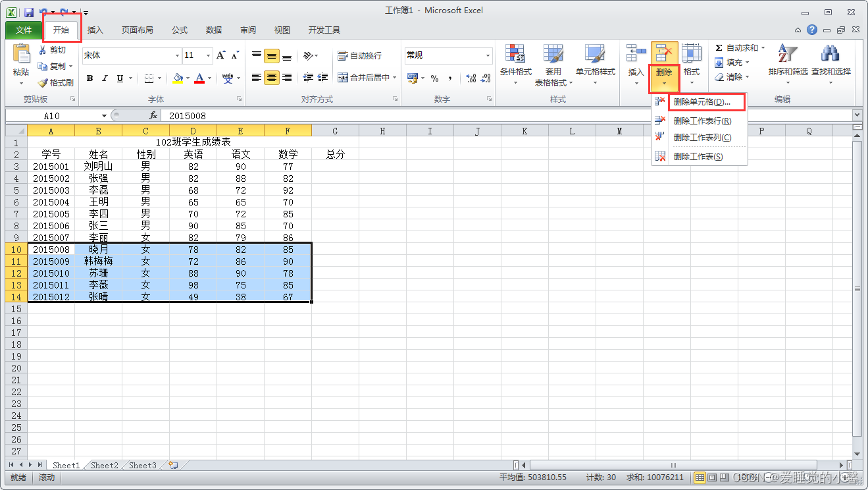
Task: Click the Insert cells (插入) icon
Action: coord(636,55)
